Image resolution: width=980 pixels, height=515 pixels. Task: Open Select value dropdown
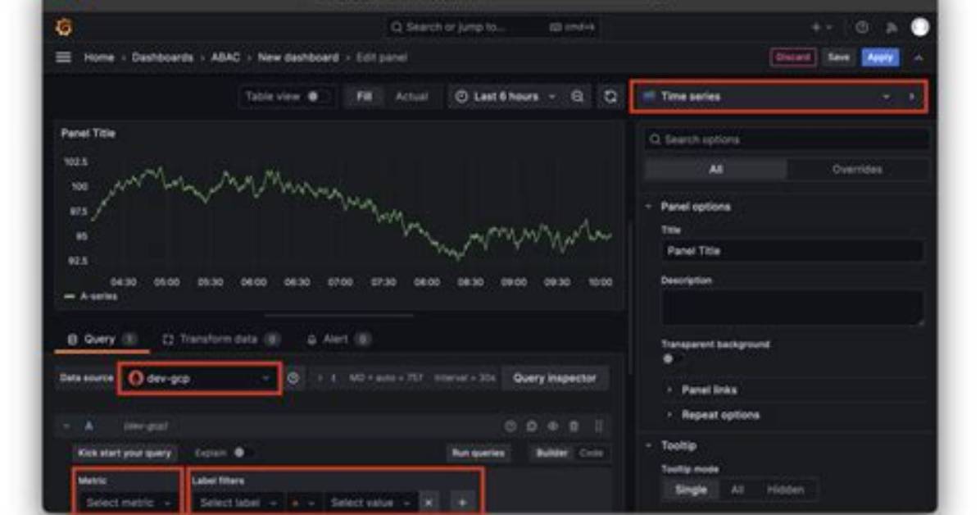coord(370,503)
